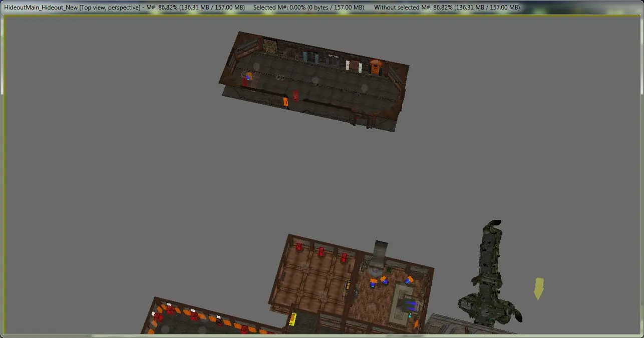Pick the leftmost red chair in the wooden-floor room
Image resolution: width=644 pixels, height=338 pixels.
tap(299, 247)
